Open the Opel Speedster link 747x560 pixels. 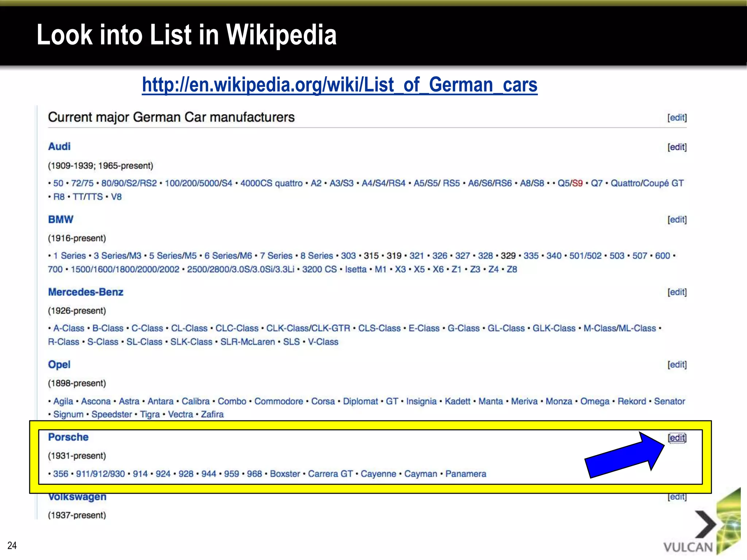pyautogui.click(x=112, y=415)
